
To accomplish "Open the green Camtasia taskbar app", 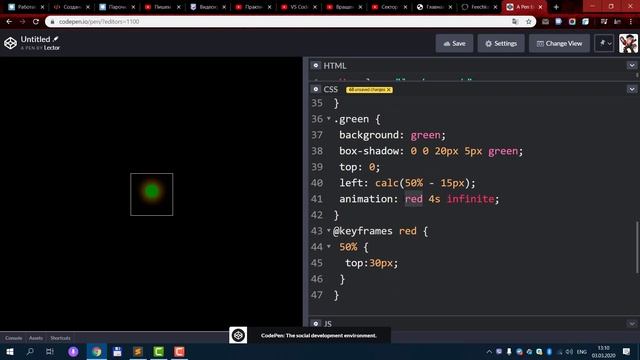I will [159, 351].
